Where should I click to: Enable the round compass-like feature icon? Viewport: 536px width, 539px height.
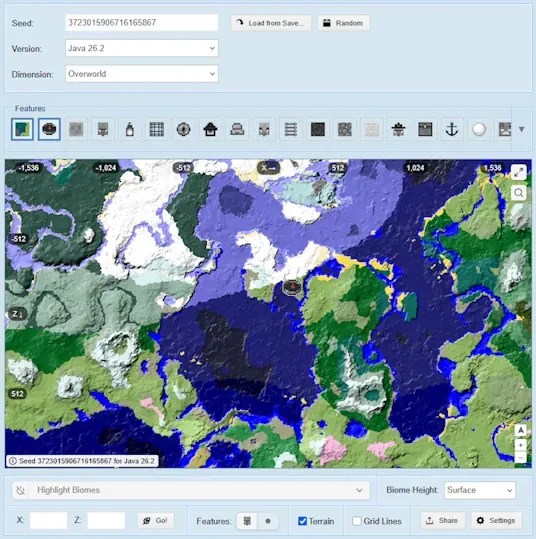click(x=183, y=130)
